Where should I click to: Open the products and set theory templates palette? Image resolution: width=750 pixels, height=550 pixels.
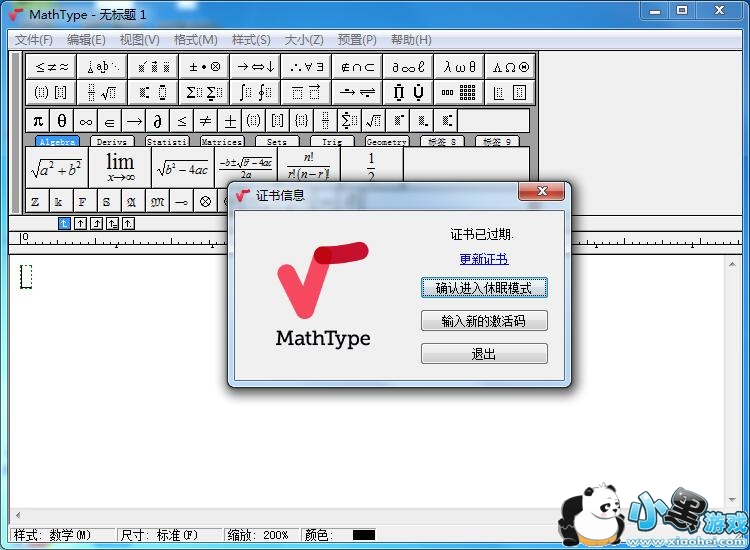tap(408, 92)
